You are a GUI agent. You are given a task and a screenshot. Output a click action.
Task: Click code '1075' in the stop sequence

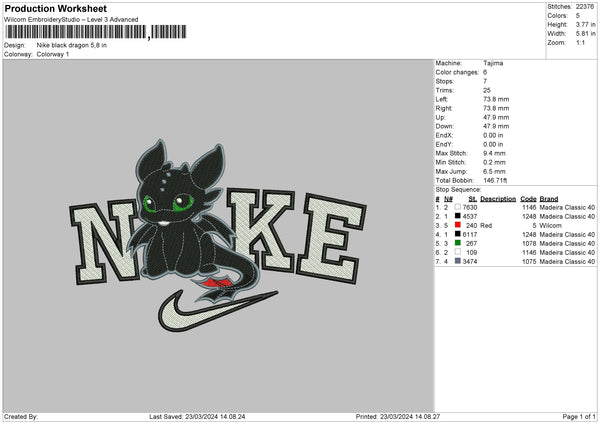coord(529,261)
